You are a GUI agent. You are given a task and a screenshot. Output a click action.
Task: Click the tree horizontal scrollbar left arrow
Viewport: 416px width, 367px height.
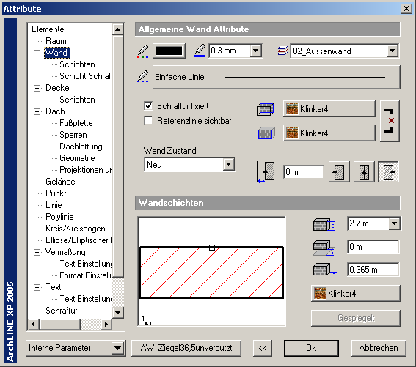[33, 324]
